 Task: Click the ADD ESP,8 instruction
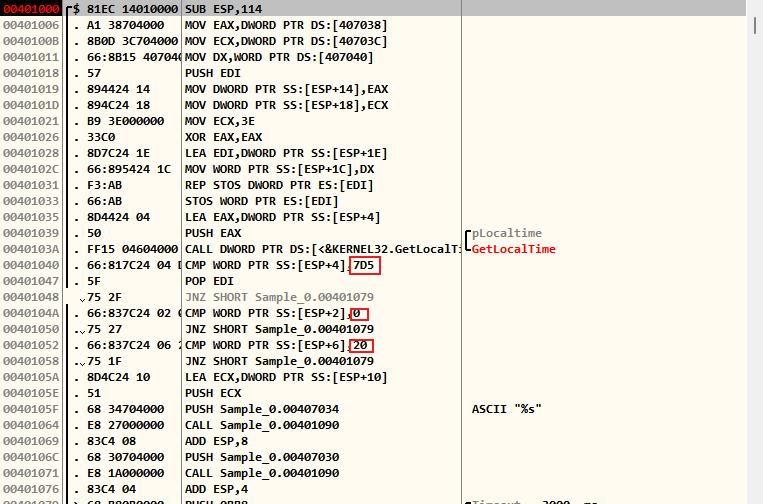216,443
